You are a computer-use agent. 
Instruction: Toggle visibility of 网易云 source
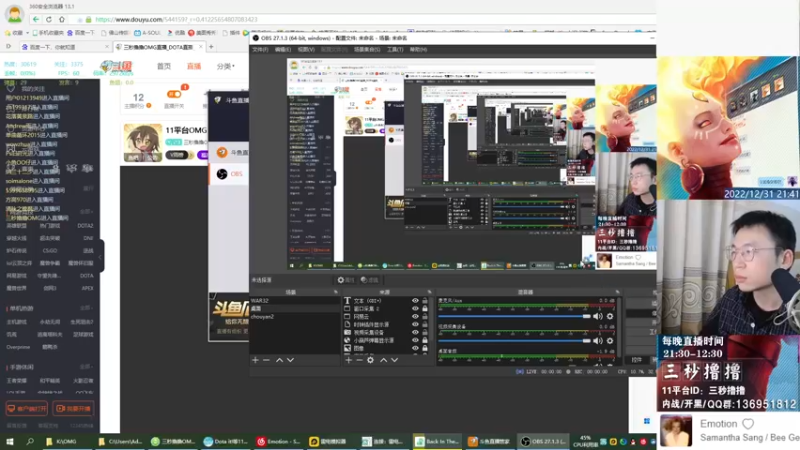[x=415, y=317]
